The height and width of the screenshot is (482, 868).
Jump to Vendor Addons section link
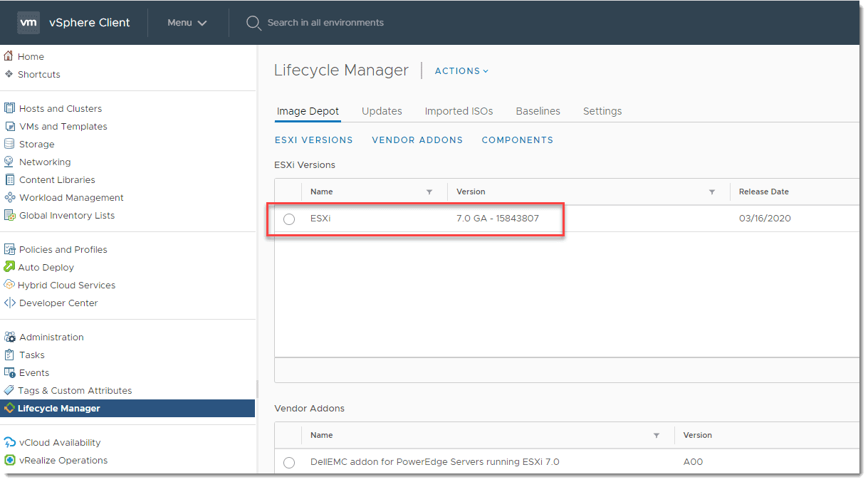coord(417,140)
